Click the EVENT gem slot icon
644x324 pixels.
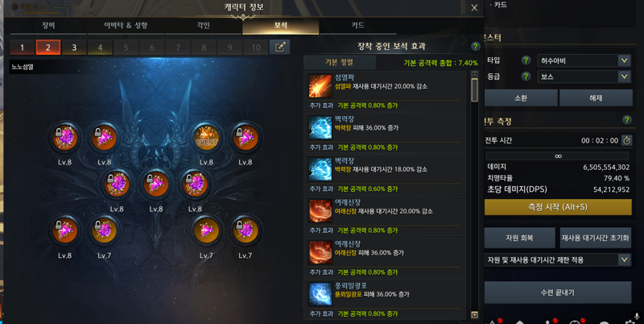[206, 138]
